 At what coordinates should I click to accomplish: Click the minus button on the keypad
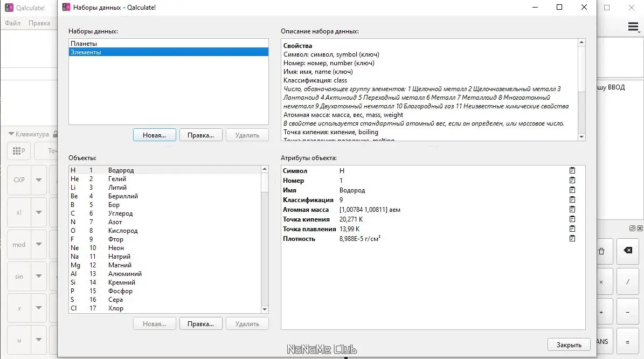click(628, 312)
